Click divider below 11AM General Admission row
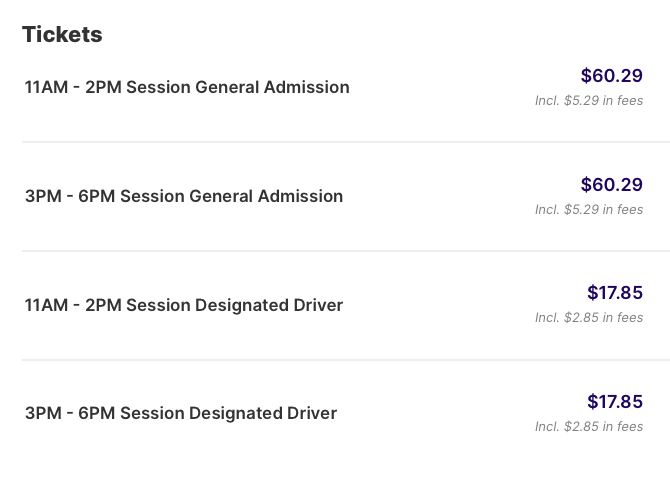 click(346, 142)
